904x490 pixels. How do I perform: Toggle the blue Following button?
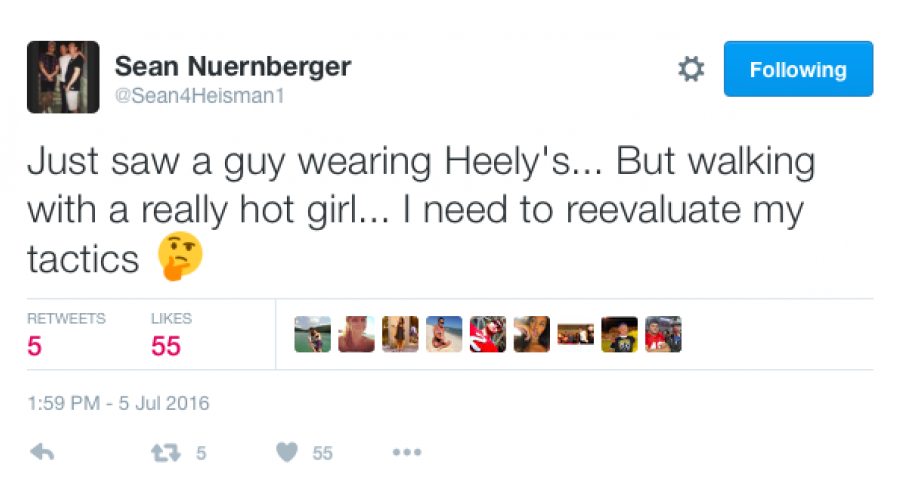click(798, 69)
